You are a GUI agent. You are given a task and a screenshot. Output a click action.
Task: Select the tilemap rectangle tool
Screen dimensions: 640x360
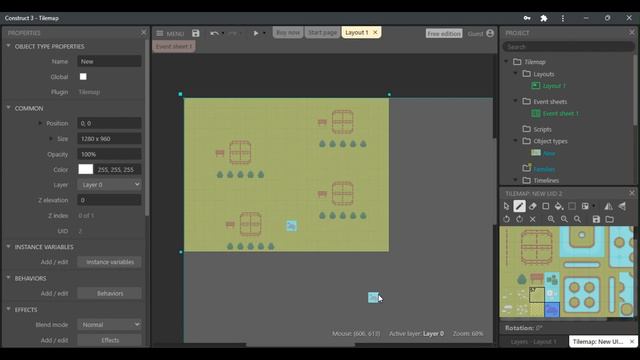[x=545, y=206]
